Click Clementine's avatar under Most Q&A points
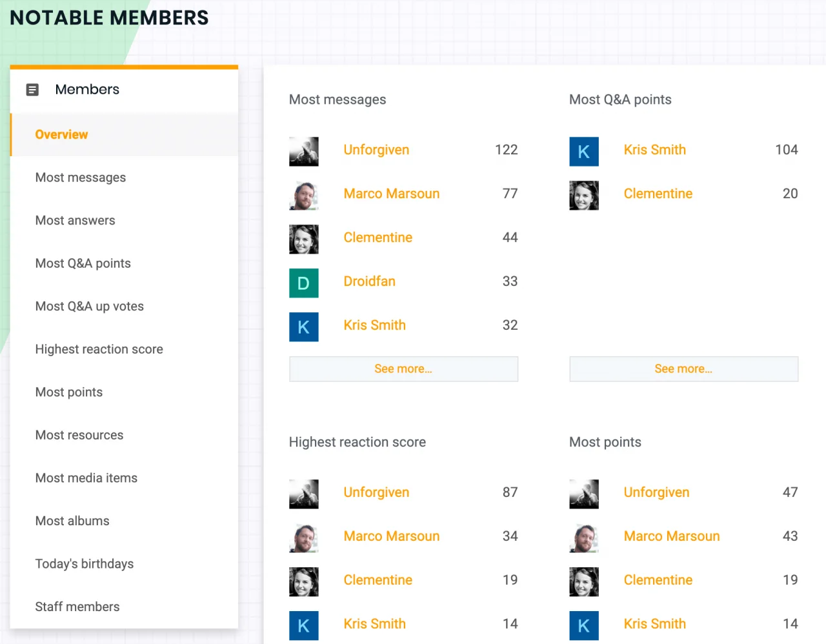The image size is (826, 644). point(583,196)
